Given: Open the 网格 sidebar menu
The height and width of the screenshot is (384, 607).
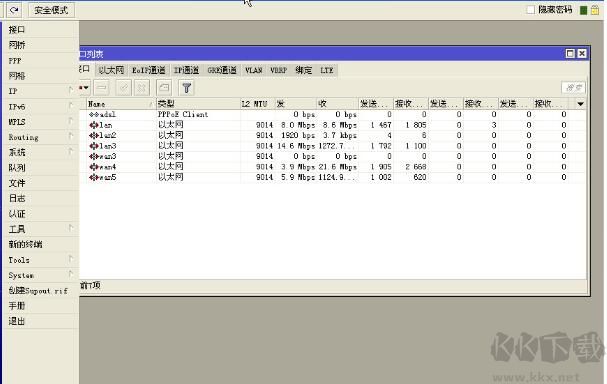Looking at the screenshot, I should tap(40, 76).
